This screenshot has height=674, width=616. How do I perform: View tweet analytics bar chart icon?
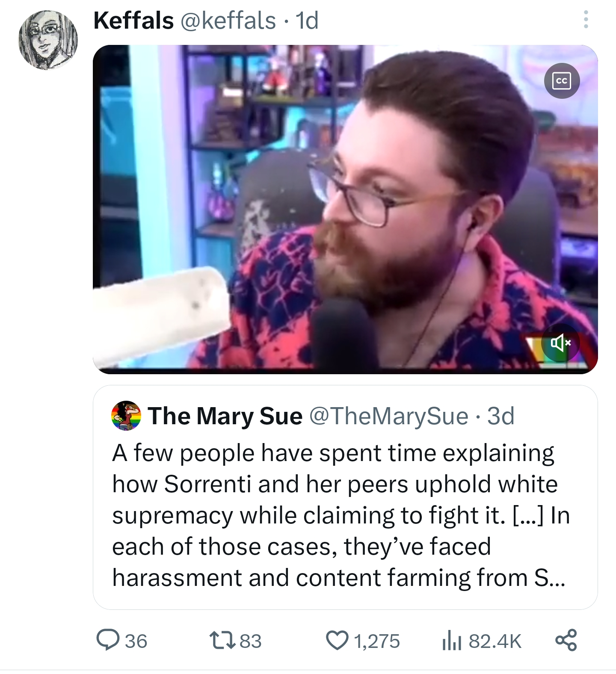(x=452, y=640)
